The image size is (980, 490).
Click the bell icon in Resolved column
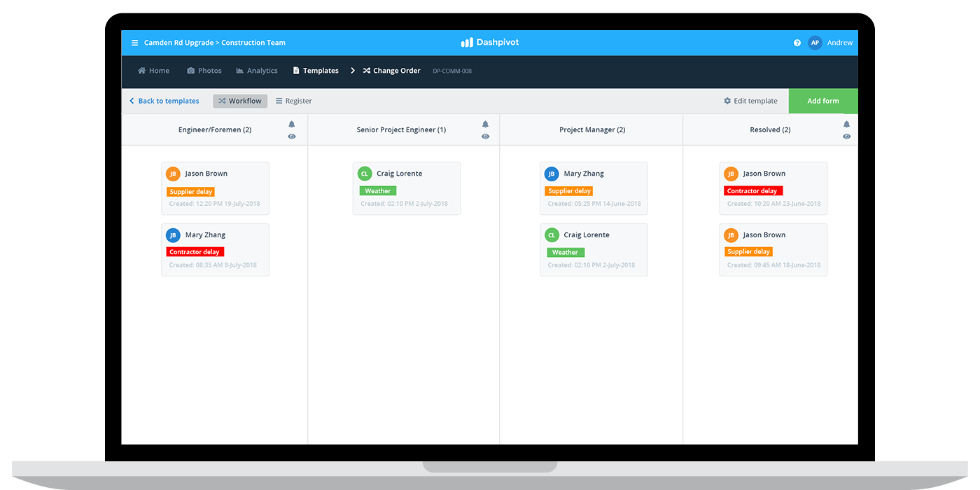pos(846,125)
